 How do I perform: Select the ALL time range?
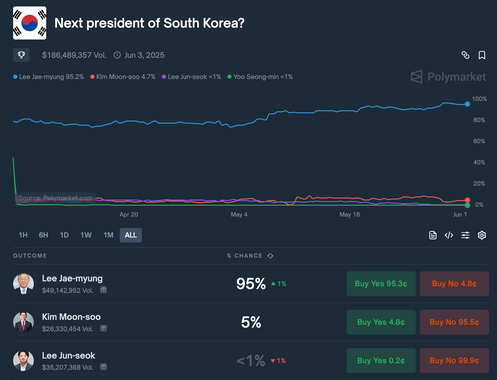[x=131, y=235]
